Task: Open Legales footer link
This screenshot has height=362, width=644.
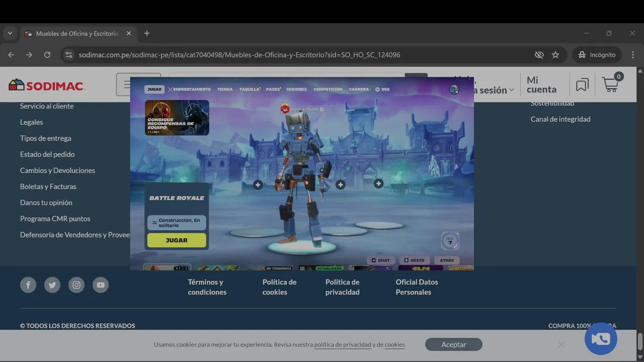Action: (x=32, y=122)
